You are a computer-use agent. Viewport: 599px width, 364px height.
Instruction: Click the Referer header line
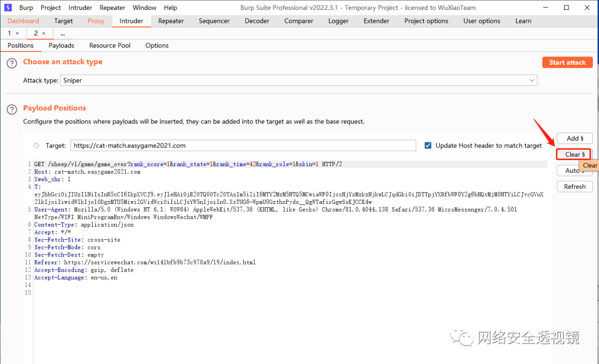tap(145, 263)
